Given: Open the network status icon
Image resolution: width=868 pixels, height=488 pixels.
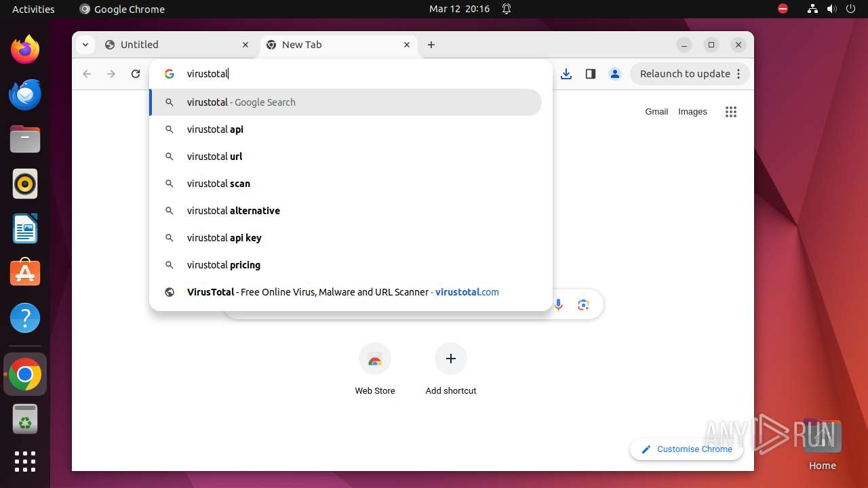Looking at the screenshot, I should [x=812, y=9].
